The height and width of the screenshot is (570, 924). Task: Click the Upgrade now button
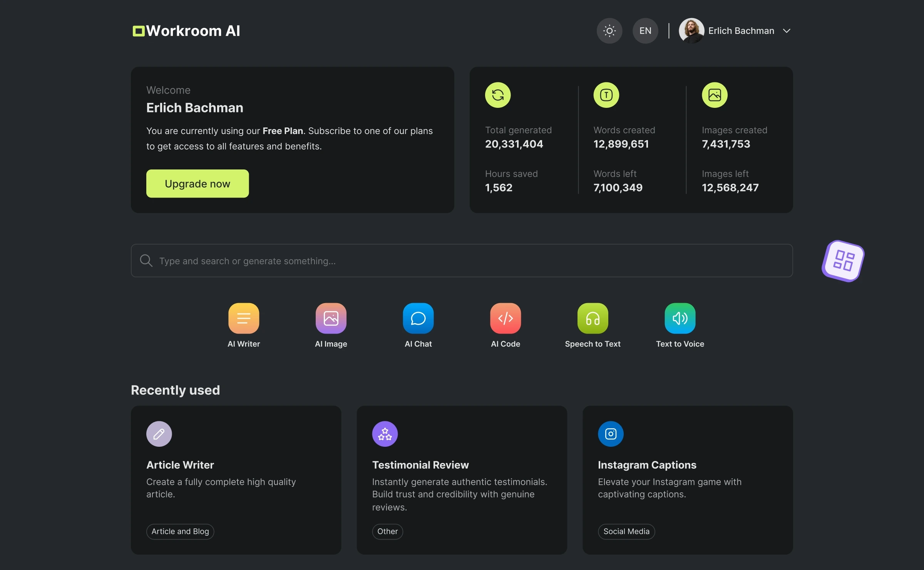198,183
